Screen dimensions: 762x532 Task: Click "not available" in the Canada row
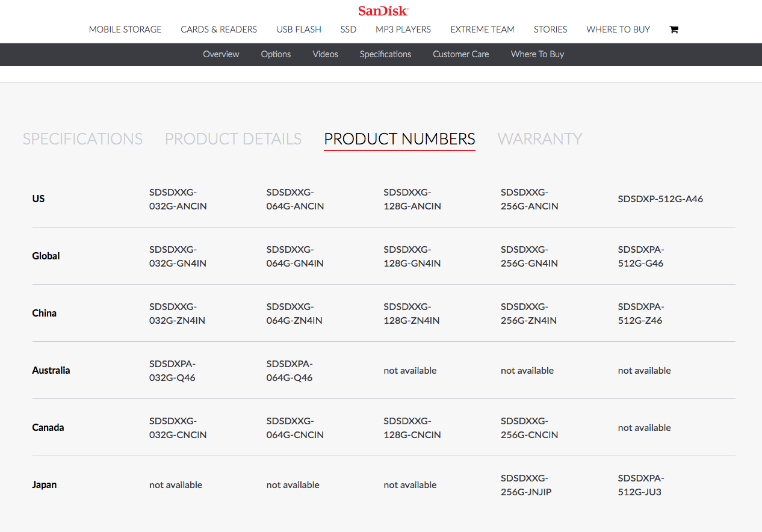(645, 427)
